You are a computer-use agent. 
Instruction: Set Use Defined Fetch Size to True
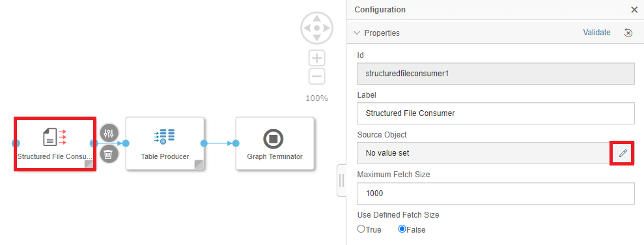[361, 229]
